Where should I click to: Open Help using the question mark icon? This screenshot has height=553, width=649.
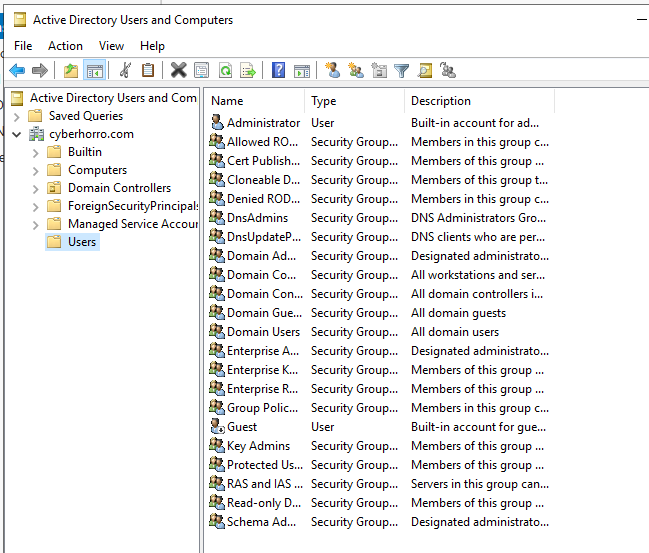[x=279, y=70]
